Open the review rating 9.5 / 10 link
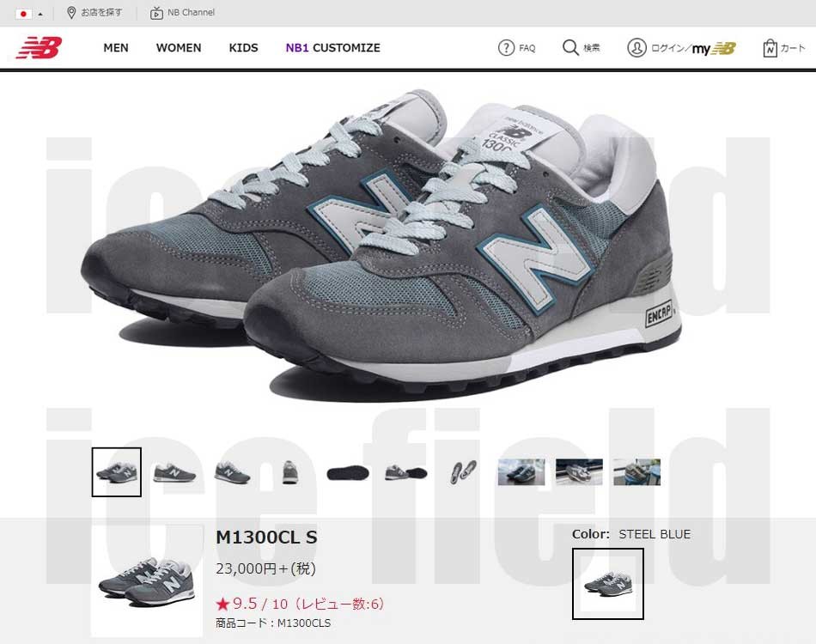Viewport: 816px width, 644px height. (300, 604)
